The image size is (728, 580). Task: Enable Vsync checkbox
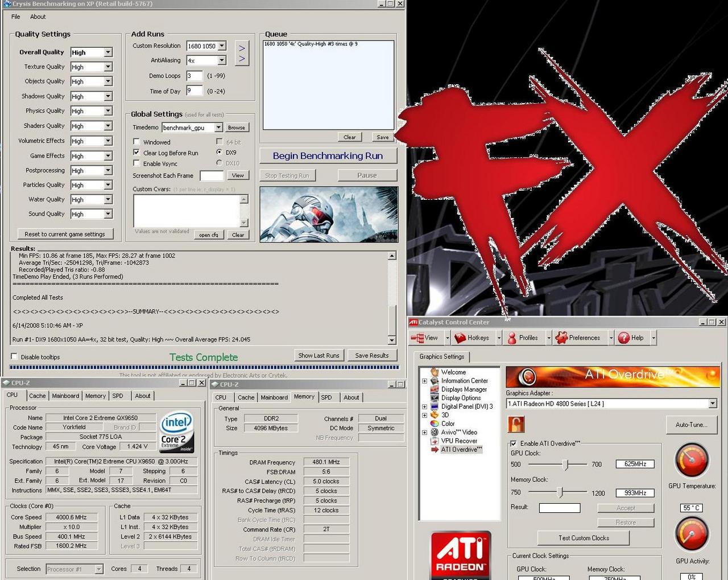(136, 163)
